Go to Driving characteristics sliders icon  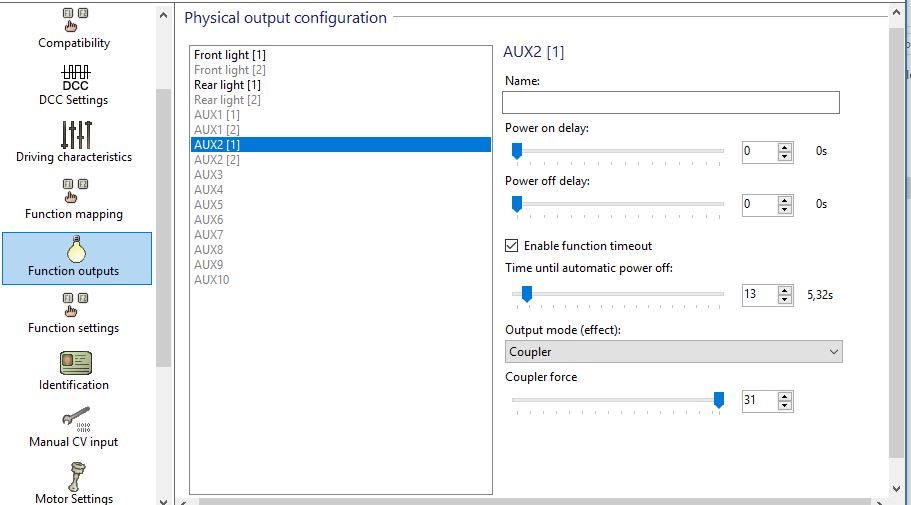click(76, 135)
